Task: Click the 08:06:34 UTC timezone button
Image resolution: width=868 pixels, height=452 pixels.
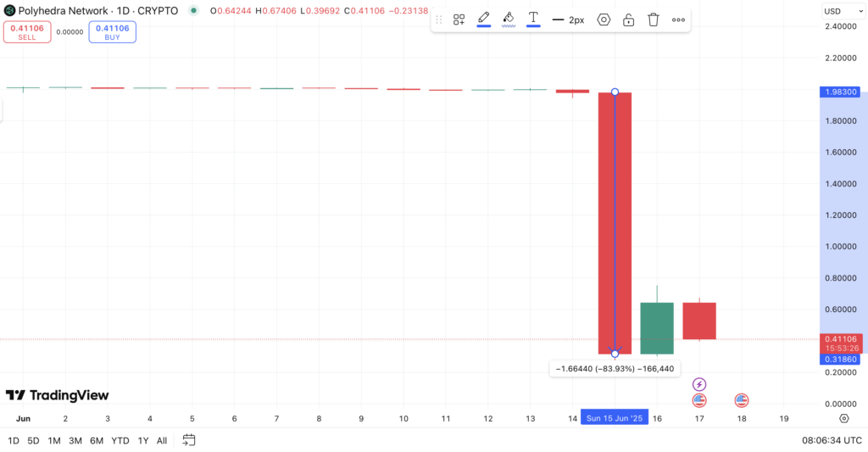Action: [832, 441]
